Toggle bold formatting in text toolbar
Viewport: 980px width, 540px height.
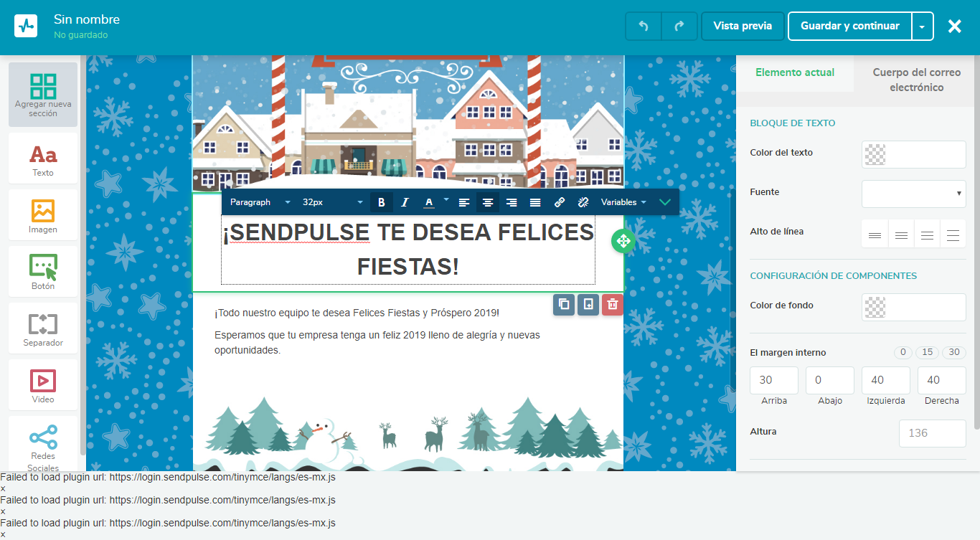[382, 202]
